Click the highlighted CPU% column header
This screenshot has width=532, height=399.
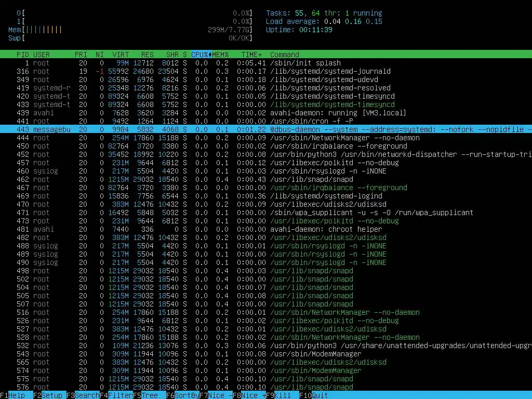point(201,55)
